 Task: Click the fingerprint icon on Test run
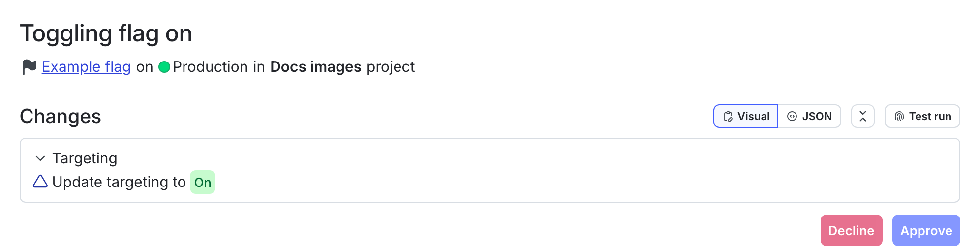(x=899, y=117)
